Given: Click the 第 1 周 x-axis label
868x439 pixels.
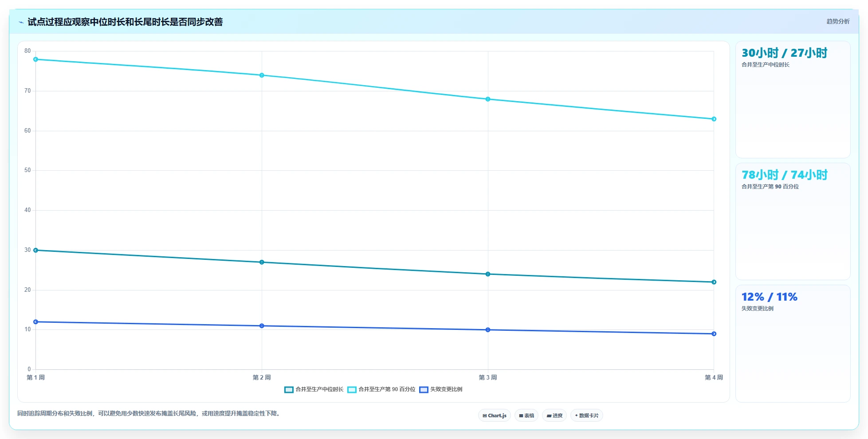Looking at the screenshot, I should [35, 377].
